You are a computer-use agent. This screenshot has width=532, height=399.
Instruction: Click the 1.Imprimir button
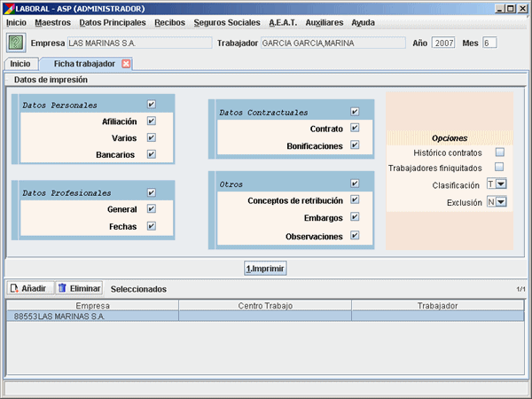point(265,269)
